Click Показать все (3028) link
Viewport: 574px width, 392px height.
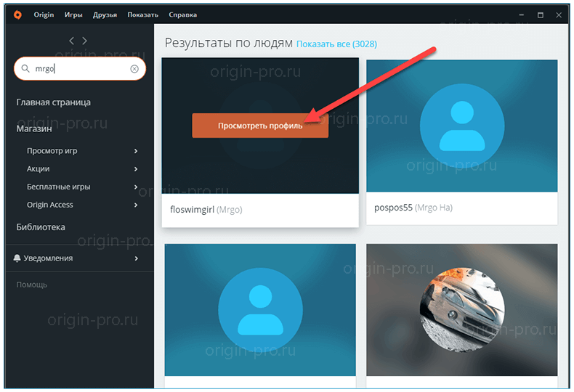pyautogui.click(x=336, y=44)
